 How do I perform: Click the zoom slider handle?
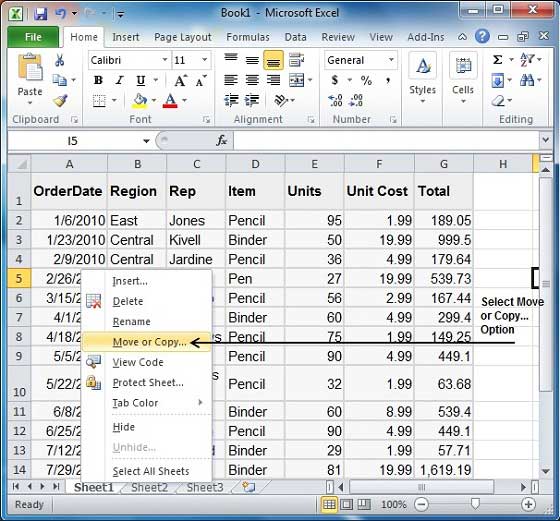(x=475, y=504)
